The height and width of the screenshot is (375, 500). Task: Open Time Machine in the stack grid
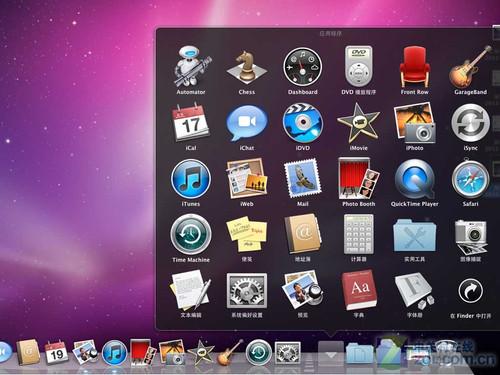(191, 235)
